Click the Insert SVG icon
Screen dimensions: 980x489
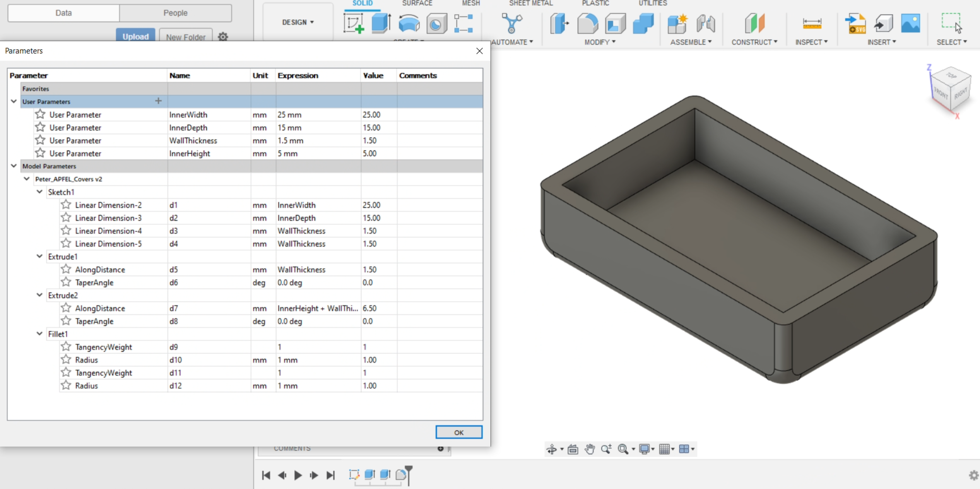tap(855, 24)
